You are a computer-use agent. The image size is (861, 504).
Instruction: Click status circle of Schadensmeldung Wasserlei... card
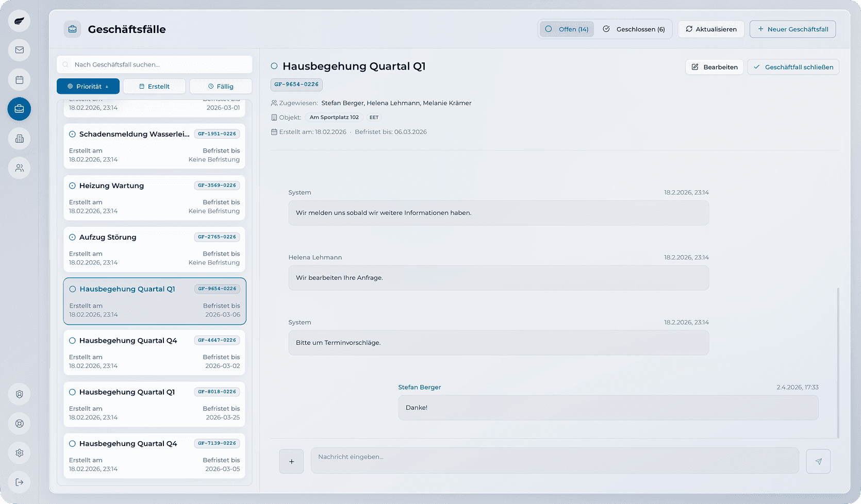[72, 134]
